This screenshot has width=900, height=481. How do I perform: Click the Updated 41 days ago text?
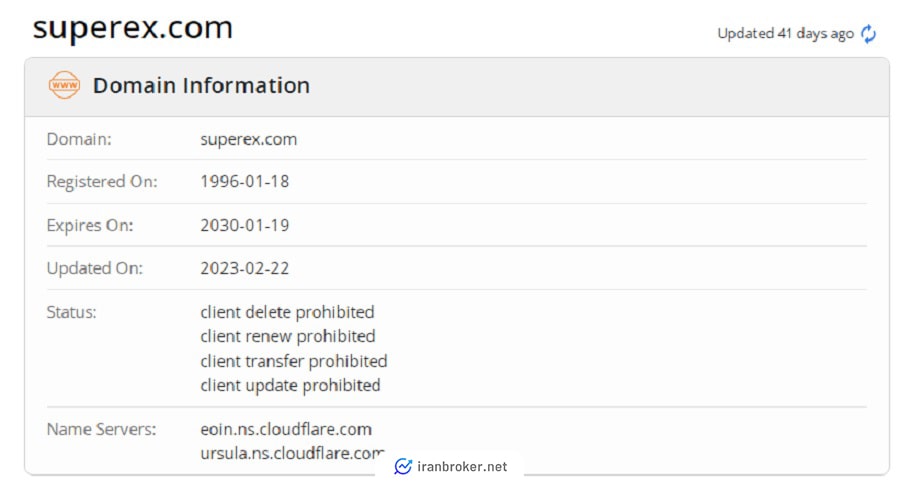coord(786,34)
